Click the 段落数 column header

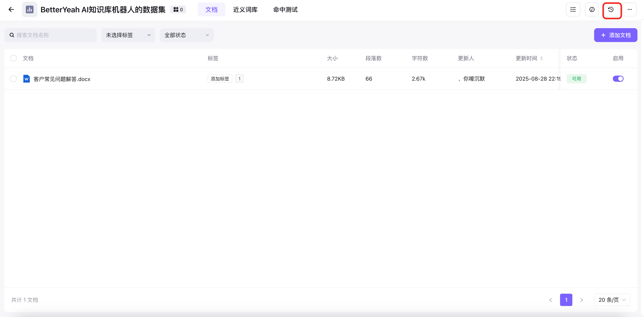(x=373, y=58)
